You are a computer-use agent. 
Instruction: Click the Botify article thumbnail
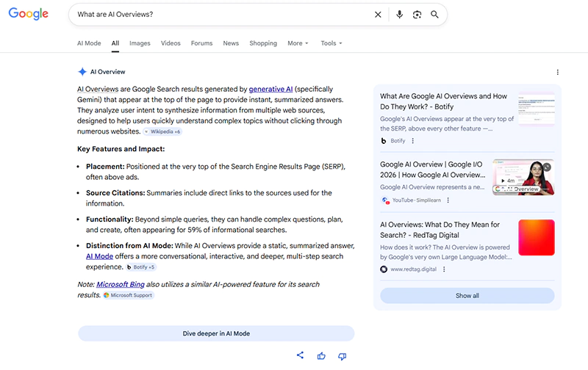click(x=537, y=109)
